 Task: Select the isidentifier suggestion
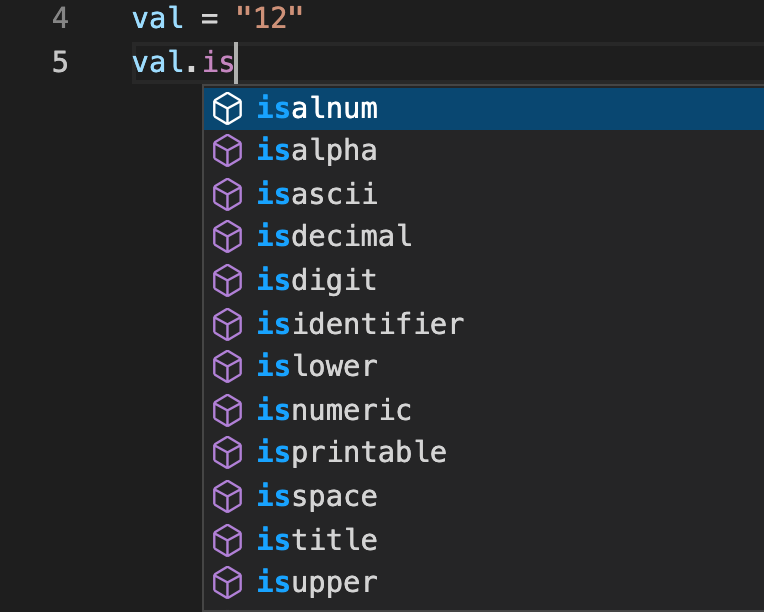pos(484,325)
